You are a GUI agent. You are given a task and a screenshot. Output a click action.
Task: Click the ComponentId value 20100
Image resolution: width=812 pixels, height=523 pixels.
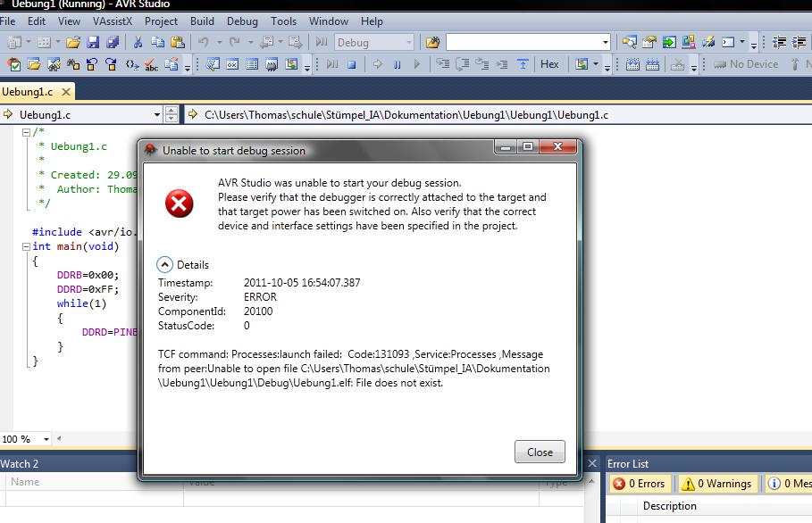coord(258,311)
